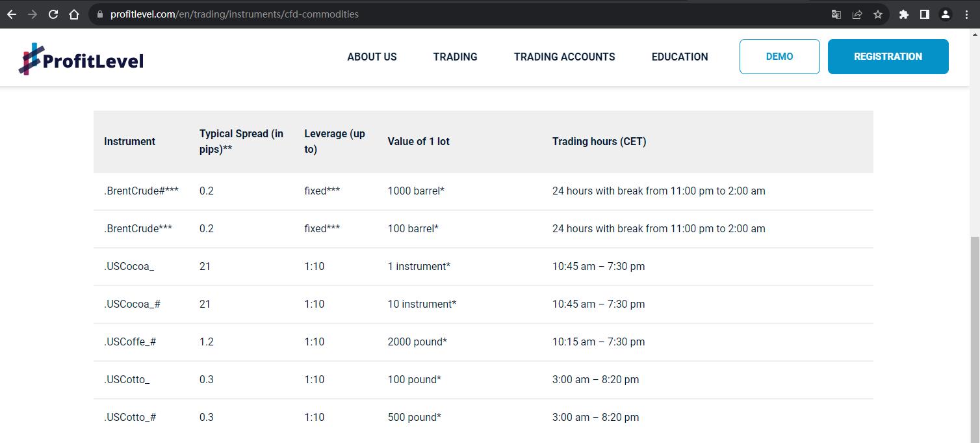The width and height of the screenshot is (980, 443).
Task: Bookmark this page with the star icon
Action: 878,14
